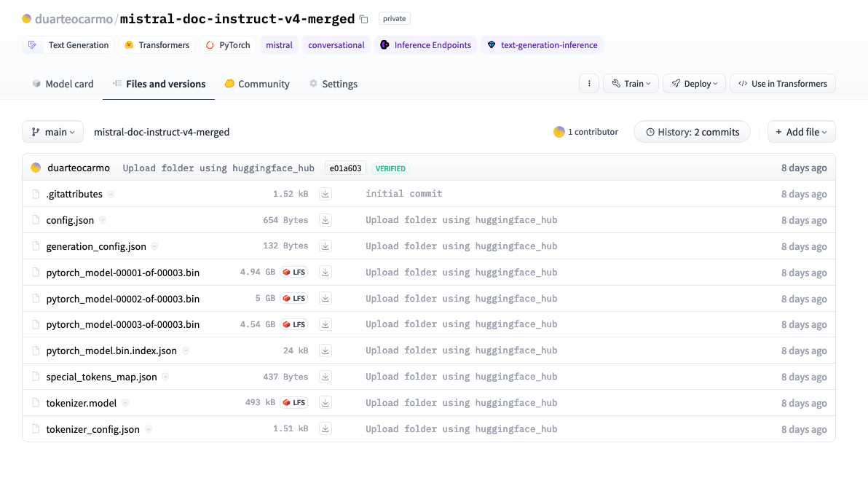Screen dimensions: 868x478
Task: Download pytorch_model-00001-of-00003.bin
Action: point(325,272)
